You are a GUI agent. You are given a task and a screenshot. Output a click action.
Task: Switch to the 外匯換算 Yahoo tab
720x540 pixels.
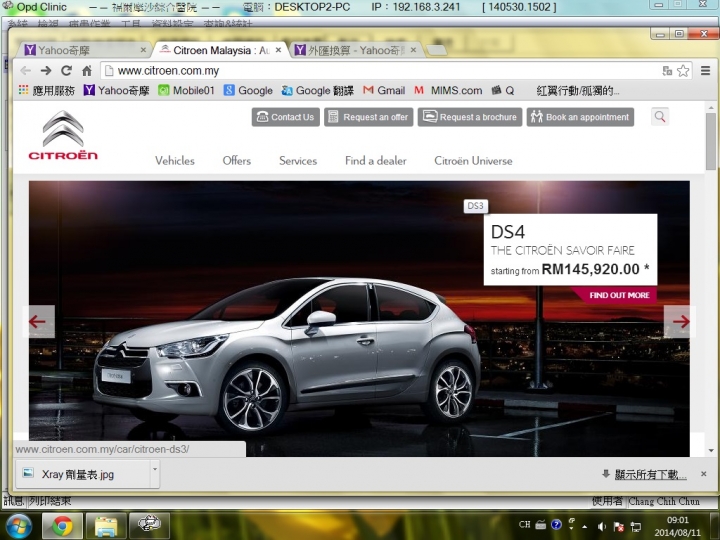354,50
